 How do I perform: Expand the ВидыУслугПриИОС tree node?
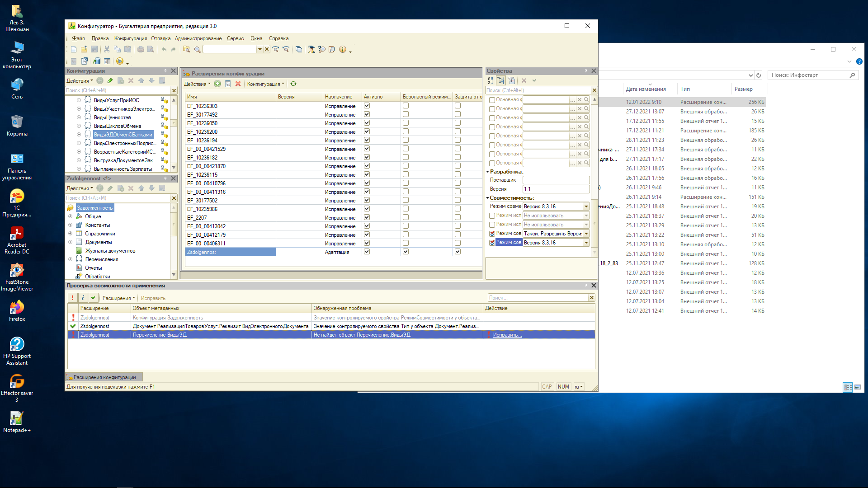pos(79,100)
